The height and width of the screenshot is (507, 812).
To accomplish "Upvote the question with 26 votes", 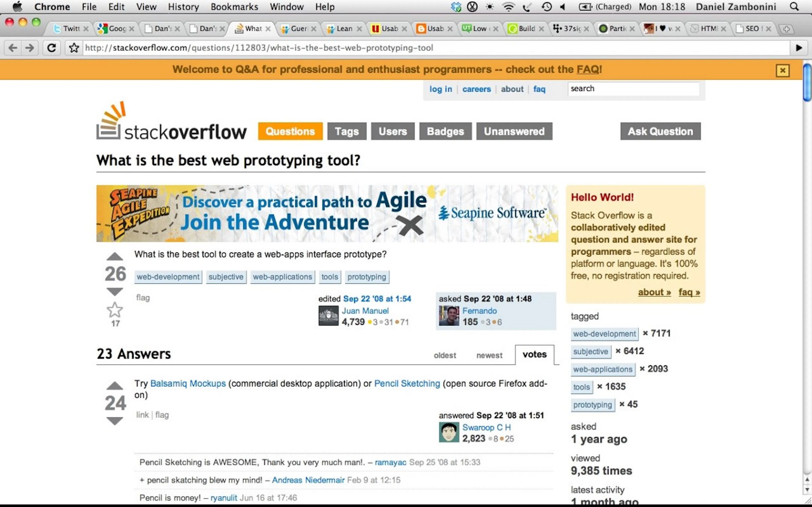I will (x=115, y=256).
